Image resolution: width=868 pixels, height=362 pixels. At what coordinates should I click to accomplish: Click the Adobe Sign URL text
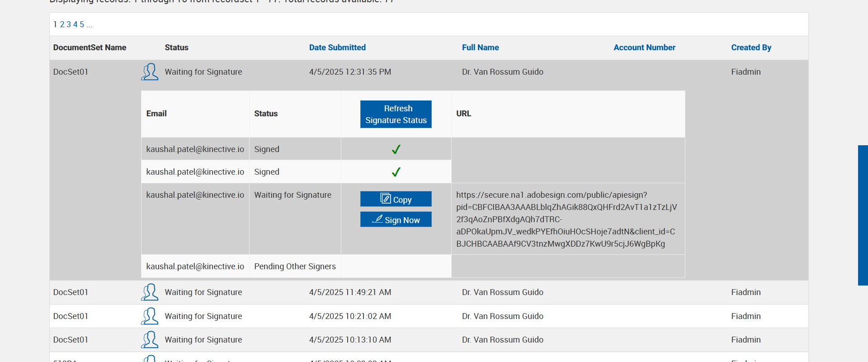click(x=566, y=219)
